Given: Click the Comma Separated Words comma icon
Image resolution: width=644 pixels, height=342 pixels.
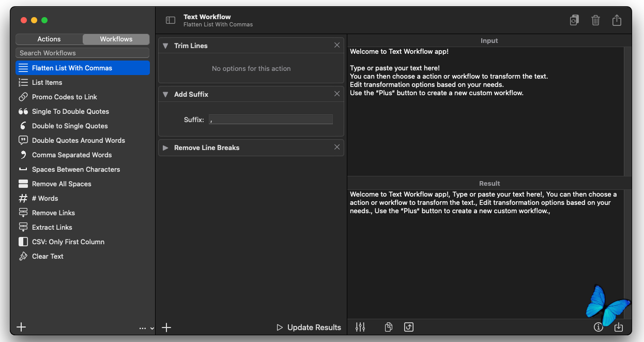Looking at the screenshot, I should (x=23, y=155).
